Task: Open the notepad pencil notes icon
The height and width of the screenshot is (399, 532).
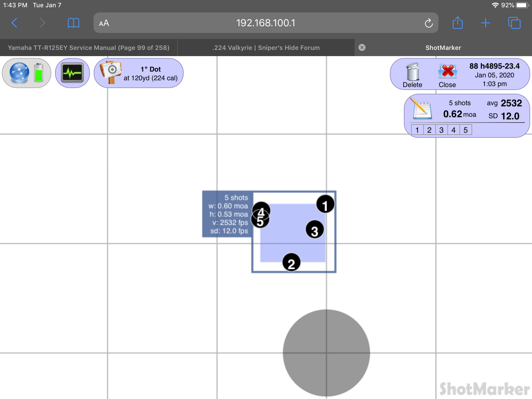Action: tap(422, 109)
